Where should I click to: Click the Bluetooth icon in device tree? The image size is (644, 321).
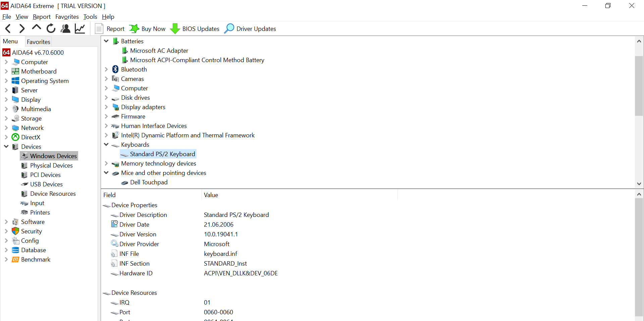(115, 69)
